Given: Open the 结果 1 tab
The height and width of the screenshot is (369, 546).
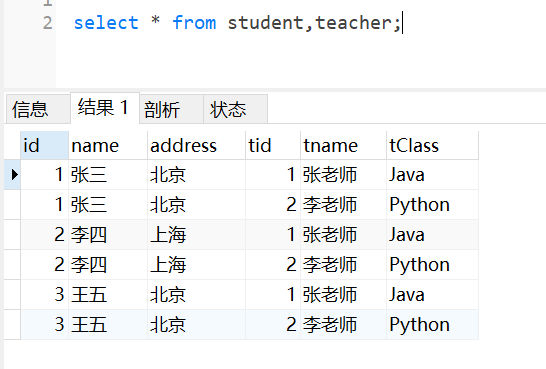Looking at the screenshot, I should pyautogui.click(x=105, y=108).
